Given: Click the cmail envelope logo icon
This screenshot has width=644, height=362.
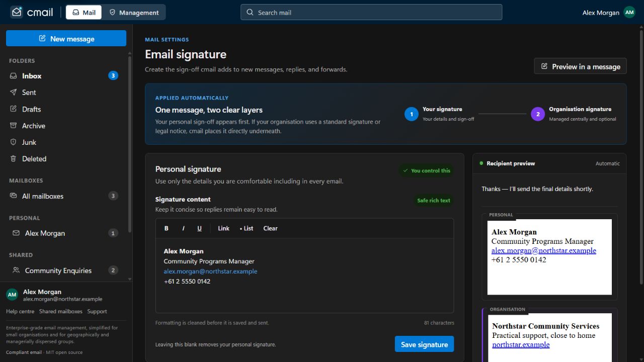Looking at the screenshot, I should pos(17,12).
